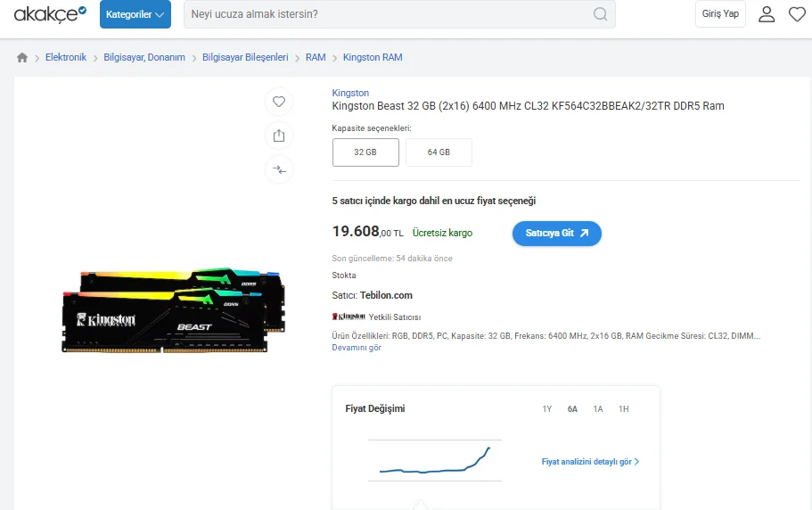Click the share product icon

tap(279, 136)
